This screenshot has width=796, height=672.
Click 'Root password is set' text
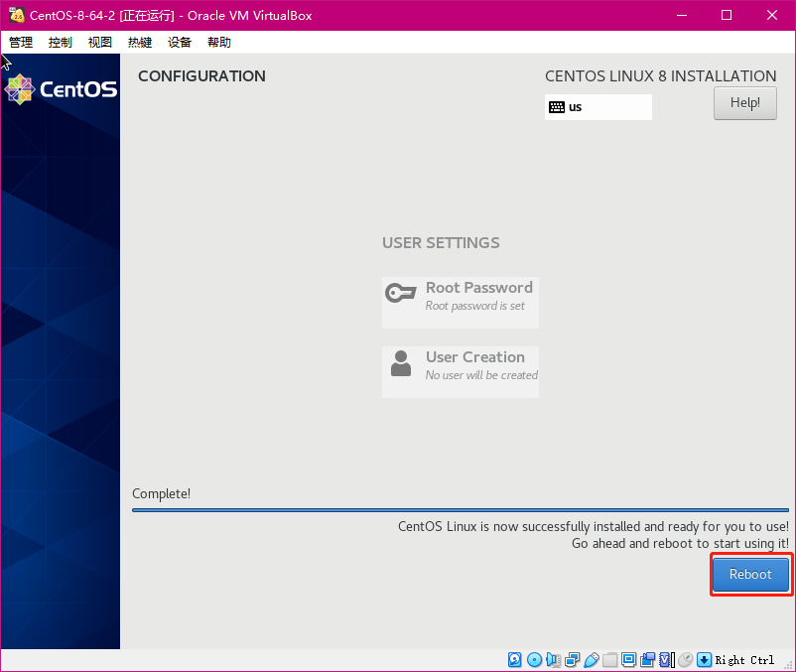[474, 306]
